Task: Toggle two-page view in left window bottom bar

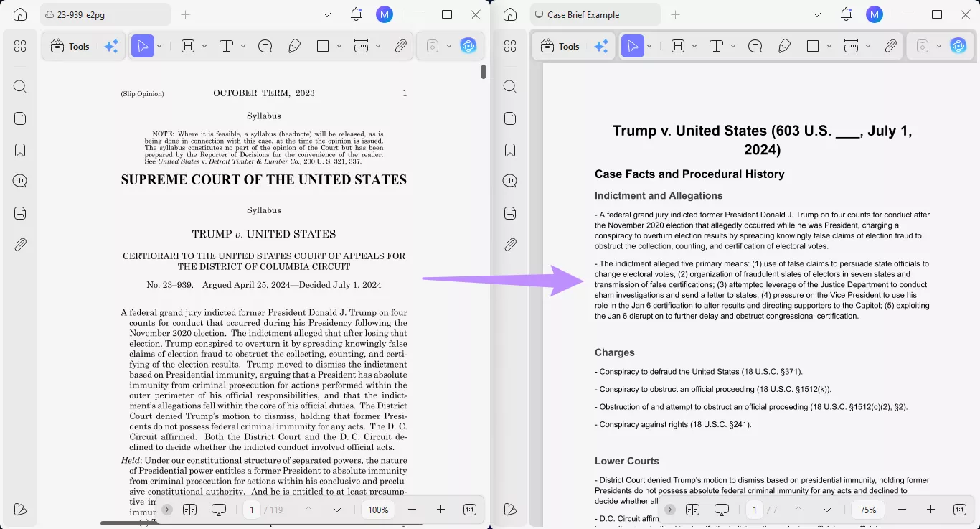Action: [x=190, y=510]
